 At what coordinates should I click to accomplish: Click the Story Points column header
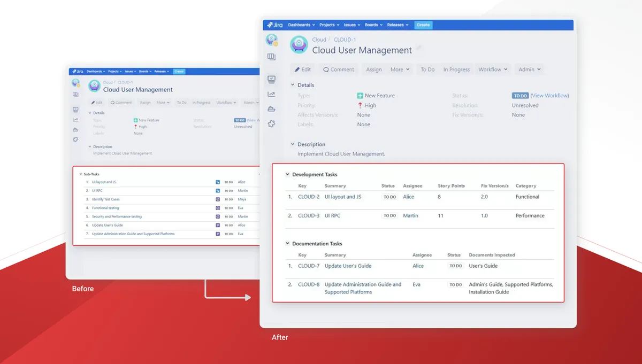pyautogui.click(x=452, y=186)
